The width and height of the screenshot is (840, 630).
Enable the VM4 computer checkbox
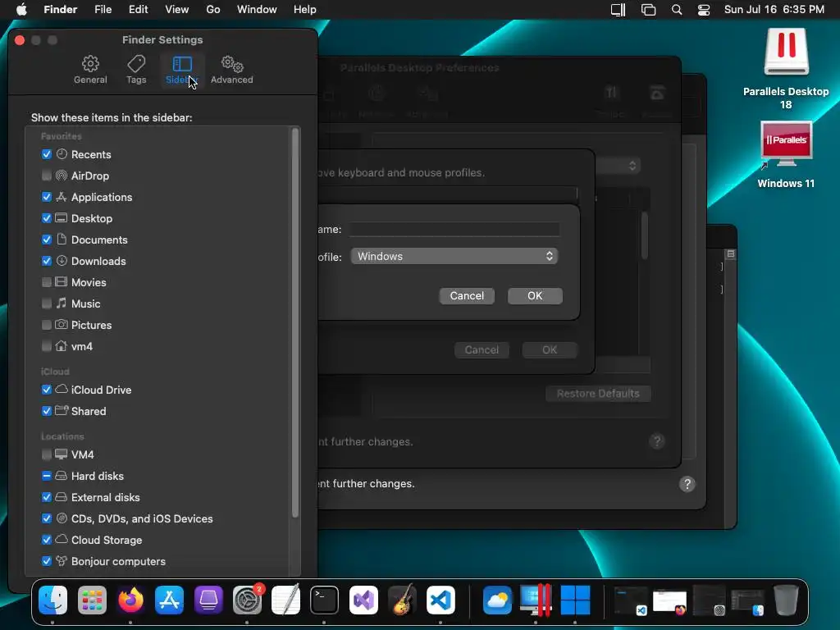(x=47, y=454)
